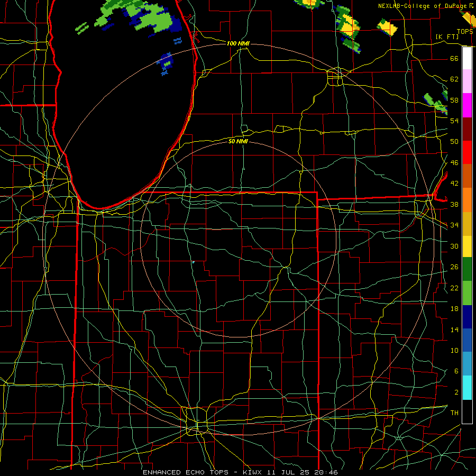Screen dimensions: 476x476
Task: Select the dark red (maroon) legend swatch
Action: click(x=467, y=129)
